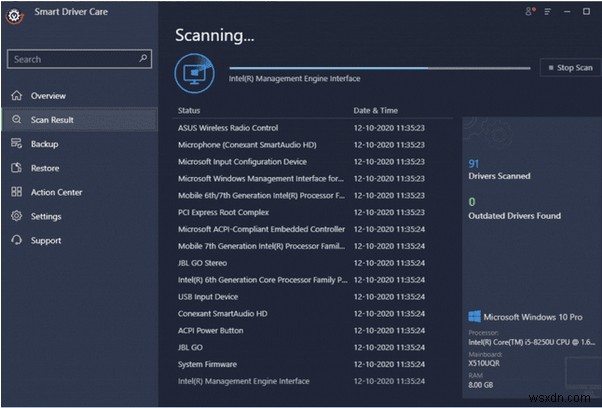
Task: Open Action Center from sidebar
Action: coord(79,192)
